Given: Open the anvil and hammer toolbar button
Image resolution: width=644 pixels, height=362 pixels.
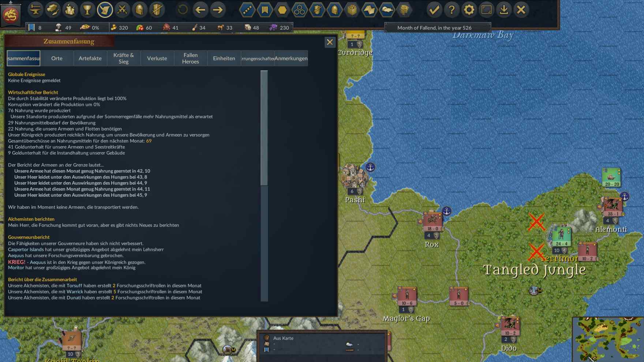Looking at the screenshot, I should pos(35,10).
